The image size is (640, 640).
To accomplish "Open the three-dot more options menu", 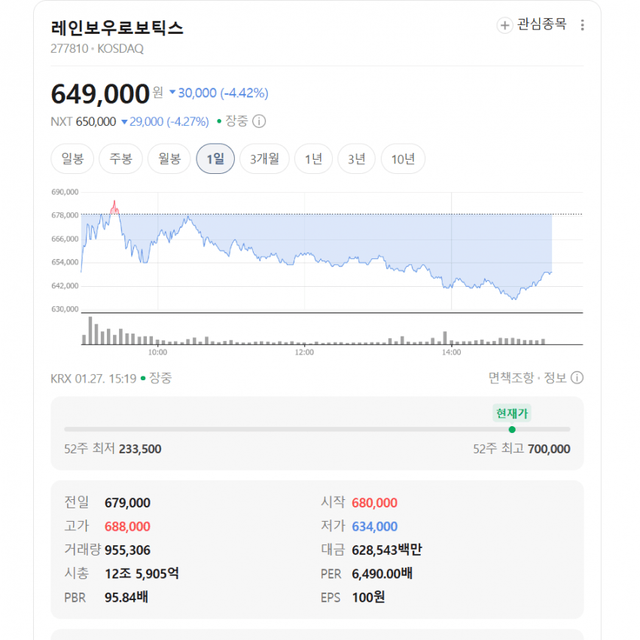I will point(583,25).
